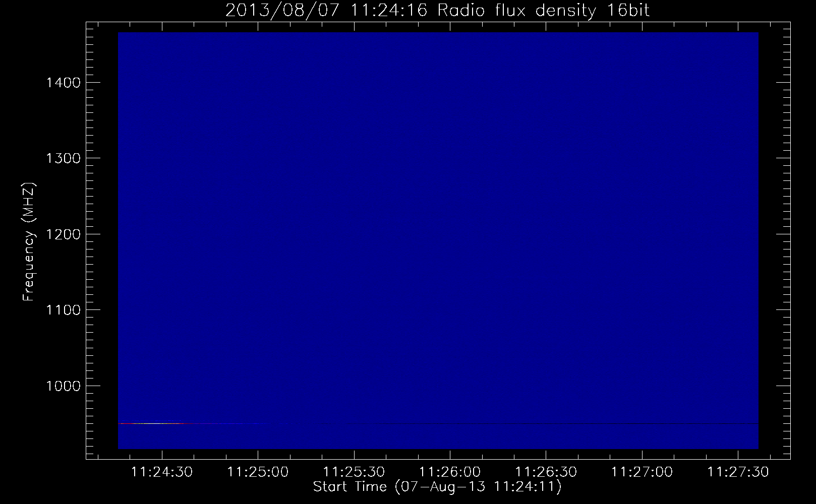Click the 1200 frequency tick label
The height and width of the screenshot is (504, 816).
click(x=64, y=234)
